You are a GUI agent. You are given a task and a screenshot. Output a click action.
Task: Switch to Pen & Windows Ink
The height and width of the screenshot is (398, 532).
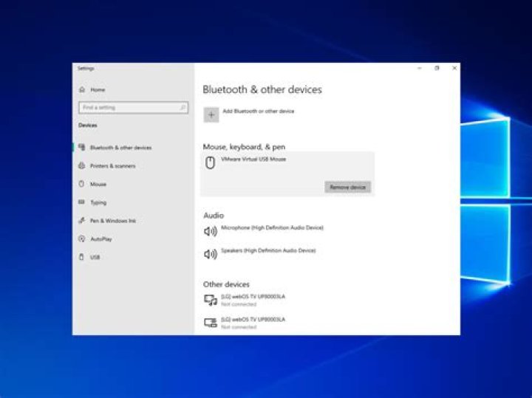pyautogui.click(x=112, y=221)
